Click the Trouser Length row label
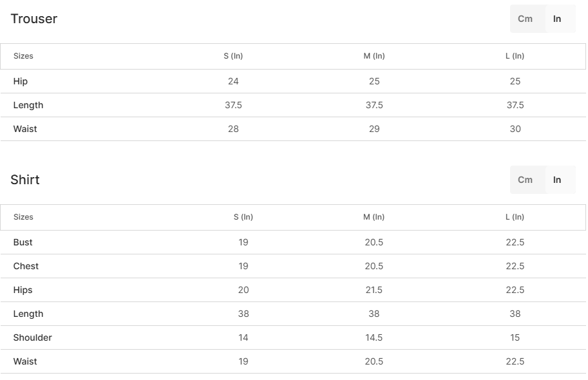Viewport: 588px width, 380px height. (x=28, y=105)
